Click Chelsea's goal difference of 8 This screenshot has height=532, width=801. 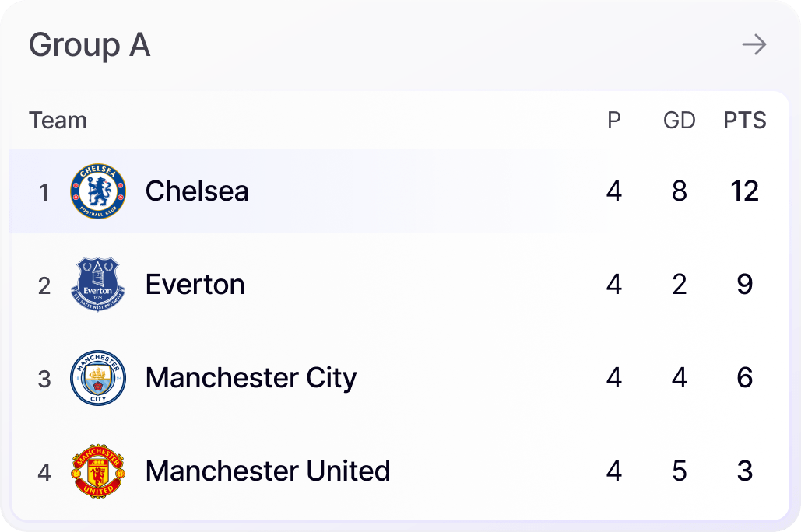click(679, 191)
